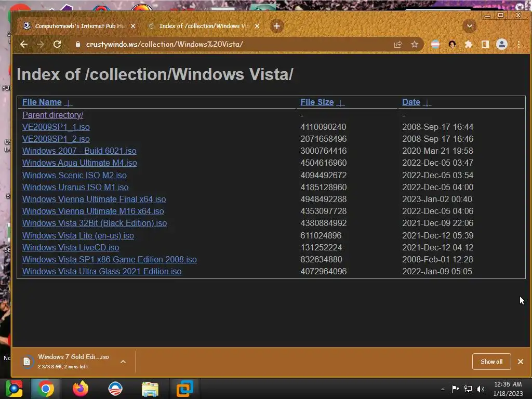Open Chrome from the taskbar
532x399 pixels.
(x=46, y=389)
